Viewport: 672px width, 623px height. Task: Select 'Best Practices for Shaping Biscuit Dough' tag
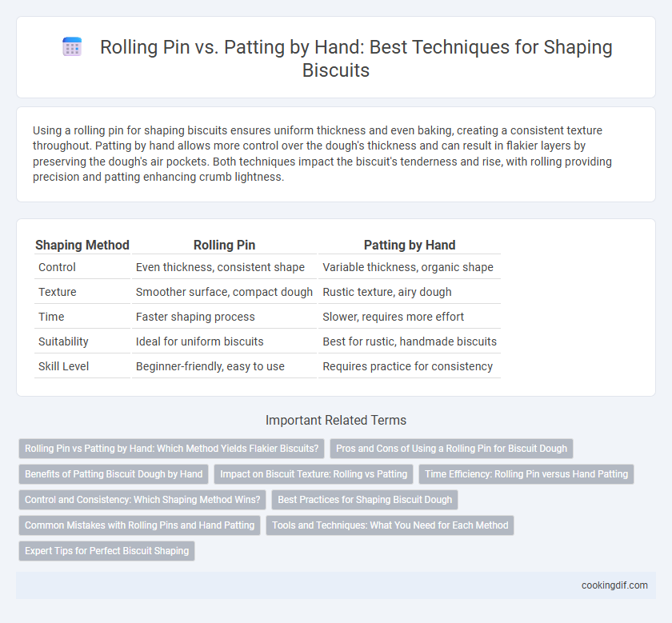click(x=365, y=500)
